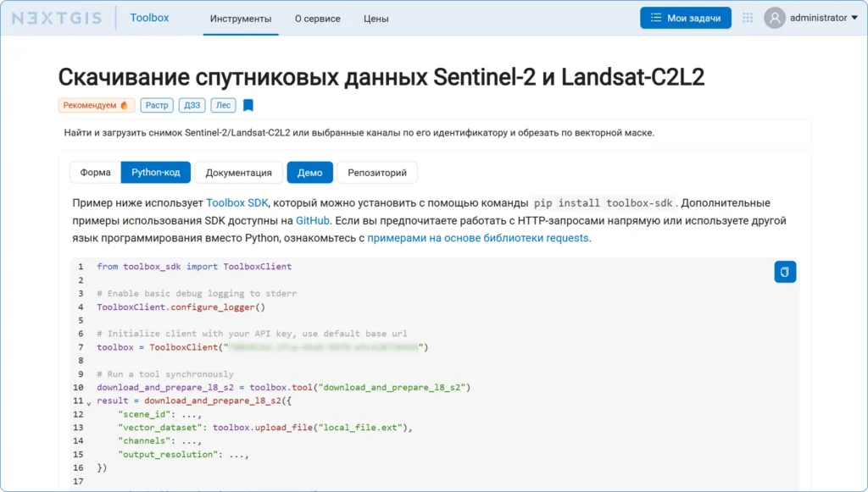Open the GitHub link

coord(312,220)
